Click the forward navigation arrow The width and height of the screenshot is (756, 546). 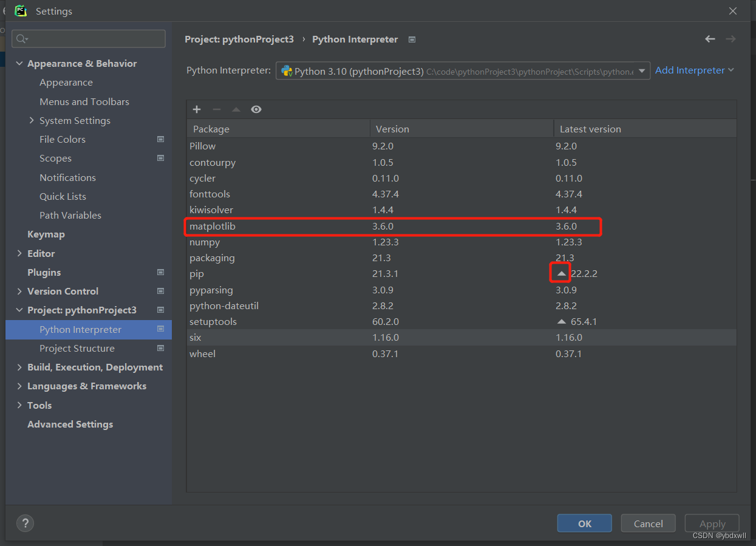click(730, 39)
